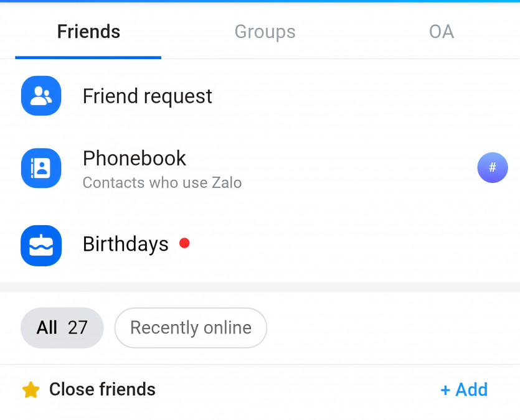Tap the Phonebook contact book icon
This screenshot has height=420, width=520.
pyautogui.click(x=41, y=168)
